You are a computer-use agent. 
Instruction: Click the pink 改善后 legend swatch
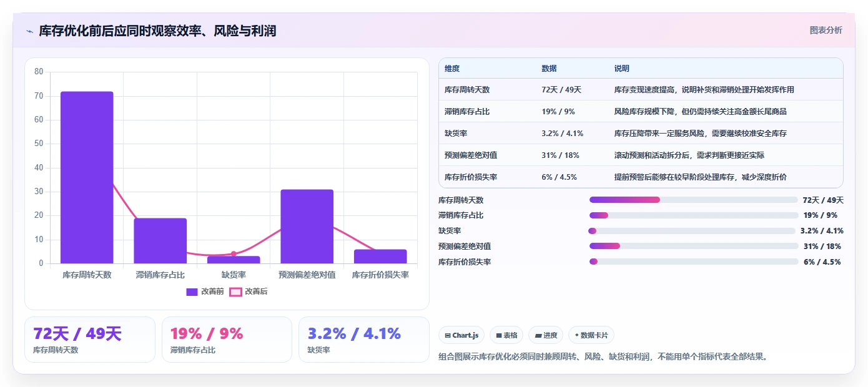[235, 291]
